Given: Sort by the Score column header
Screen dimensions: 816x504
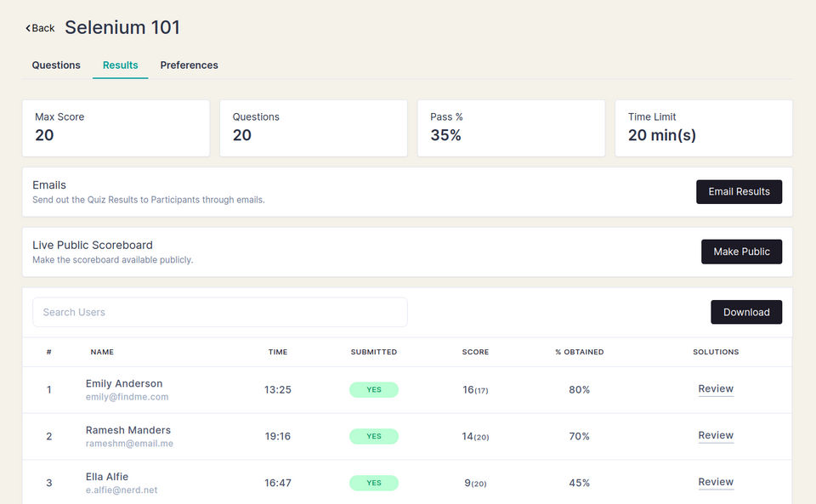Looking at the screenshot, I should [x=475, y=352].
